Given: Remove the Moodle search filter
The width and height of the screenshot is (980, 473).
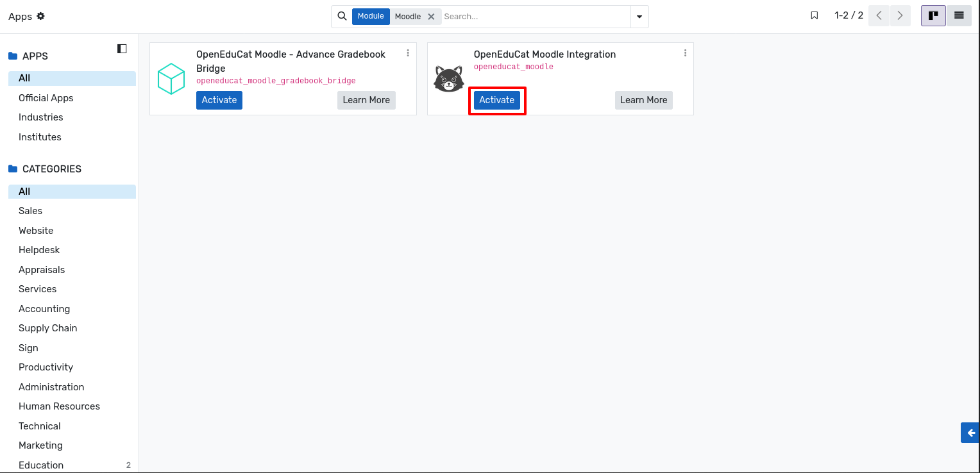Looking at the screenshot, I should pyautogui.click(x=431, y=17).
